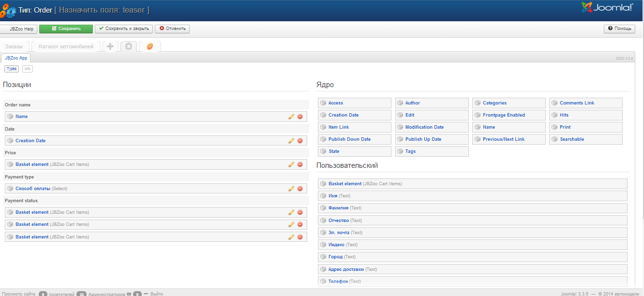Click Сохранить и закрыть button
The image size is (644, 296).
pos(124,29)
